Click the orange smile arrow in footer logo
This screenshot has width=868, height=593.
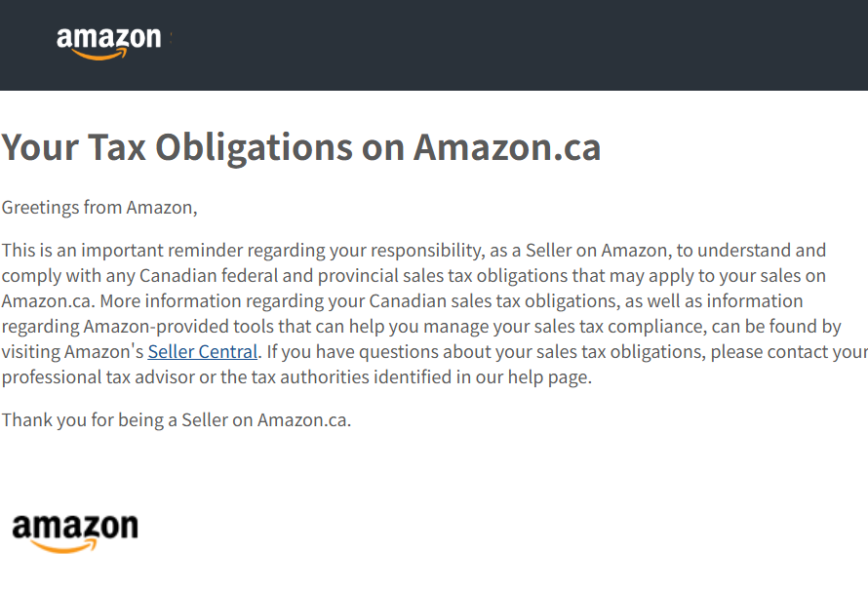coord(64,546)
